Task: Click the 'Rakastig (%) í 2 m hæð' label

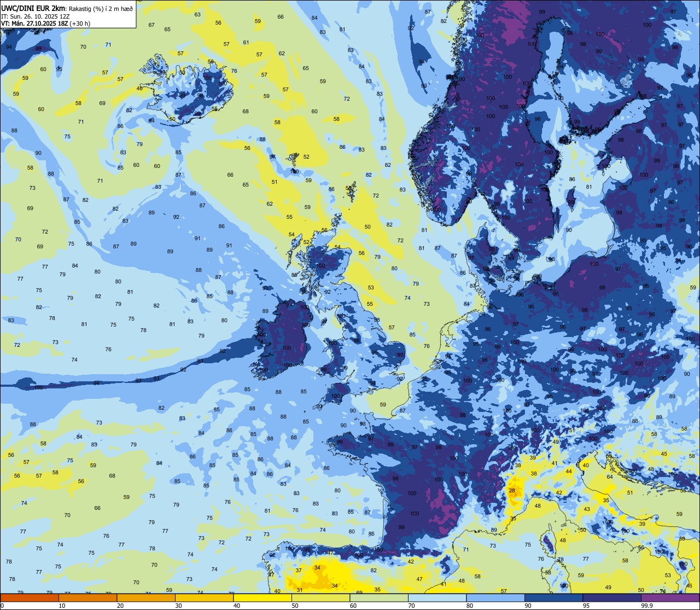Action: [101, 8]
